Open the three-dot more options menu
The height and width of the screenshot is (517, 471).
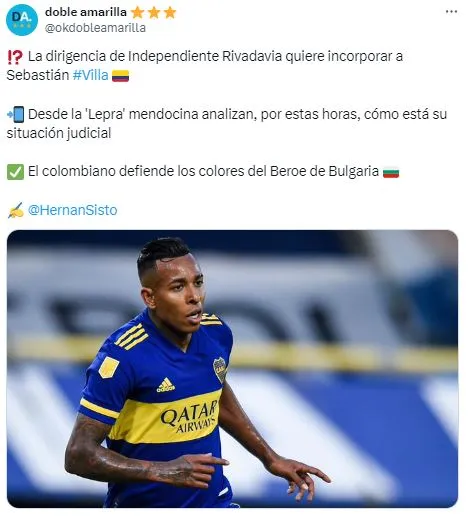pyautogui.click(x=451, y=12)
